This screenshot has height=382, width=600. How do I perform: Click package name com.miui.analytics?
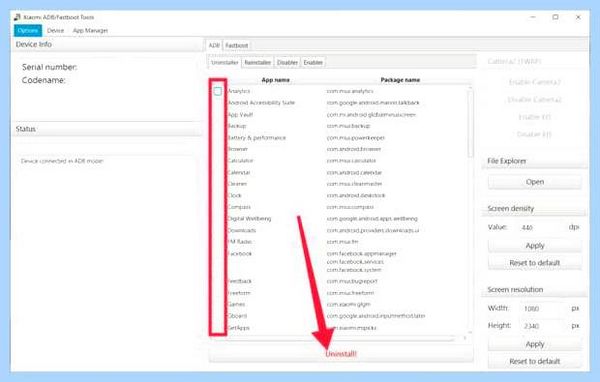coord(350,91)
